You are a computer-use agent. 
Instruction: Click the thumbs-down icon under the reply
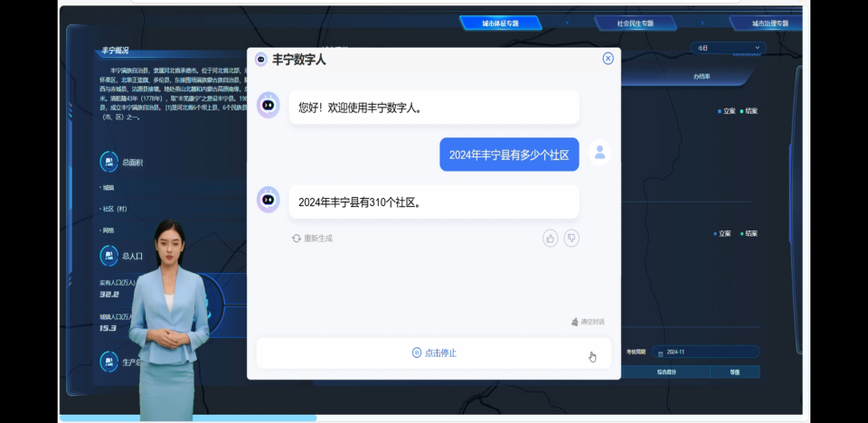571,239
